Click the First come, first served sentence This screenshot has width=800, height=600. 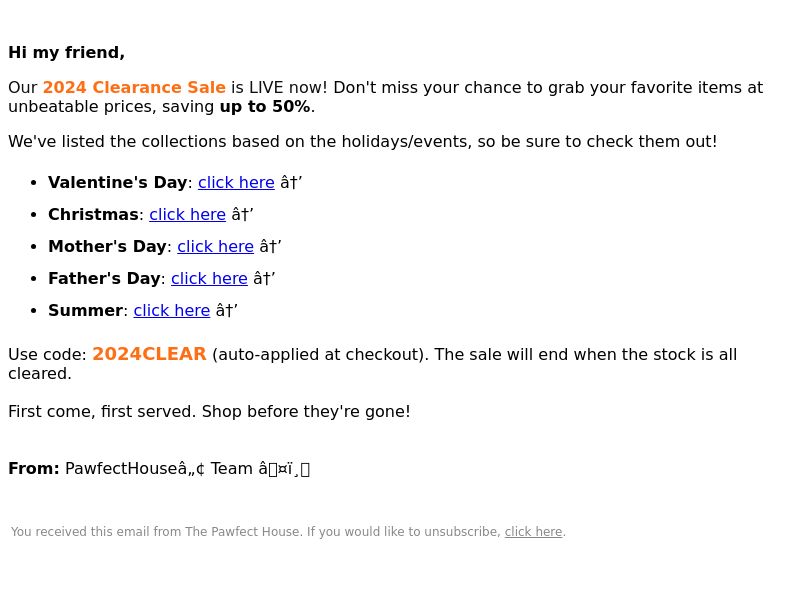(x=209, y=412)
